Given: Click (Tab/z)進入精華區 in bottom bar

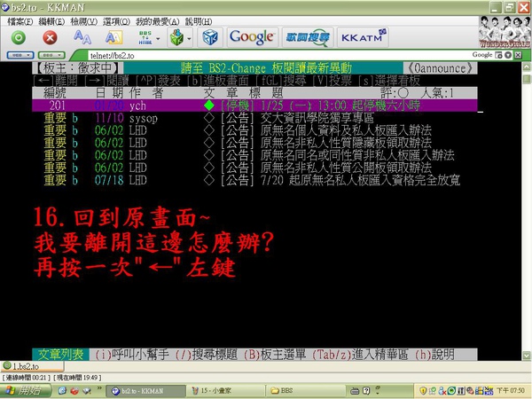Looking at the screenshot, I should [x=360, y=355].
